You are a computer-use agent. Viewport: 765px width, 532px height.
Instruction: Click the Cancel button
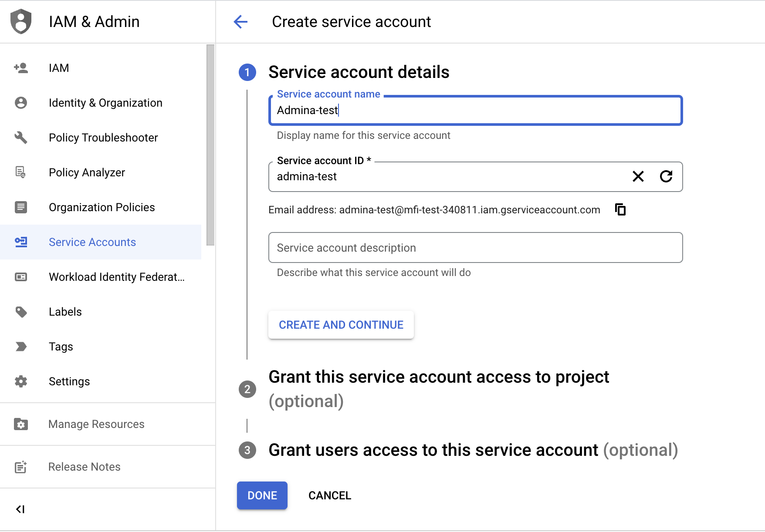point(330,495)
